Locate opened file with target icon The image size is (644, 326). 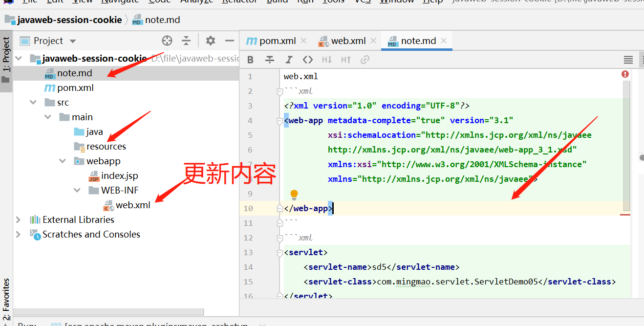coord(167,41)
